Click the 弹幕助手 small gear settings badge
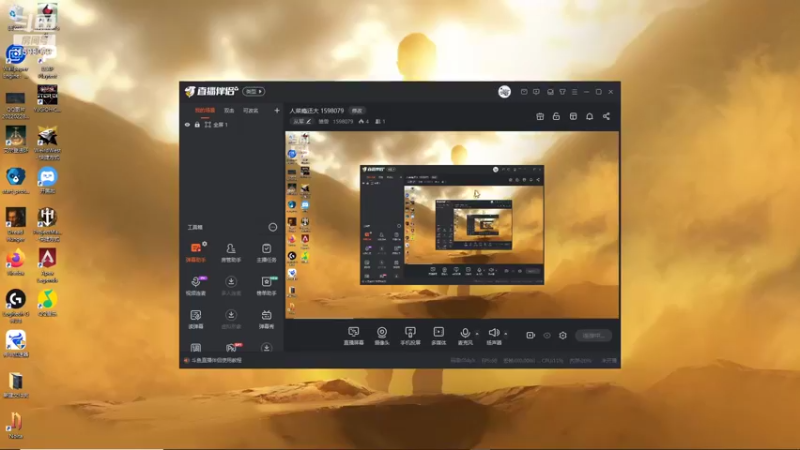The width and height of the screenshot is (800, 450). [205, 244]
